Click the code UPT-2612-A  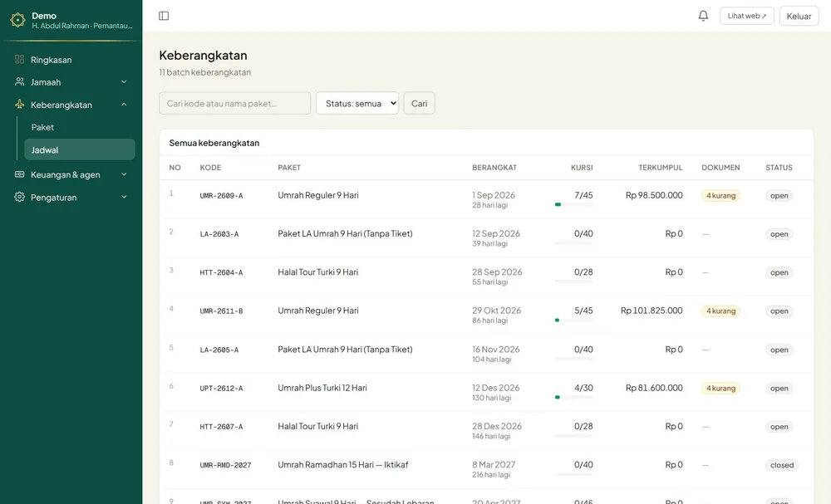tap(221, 389)
